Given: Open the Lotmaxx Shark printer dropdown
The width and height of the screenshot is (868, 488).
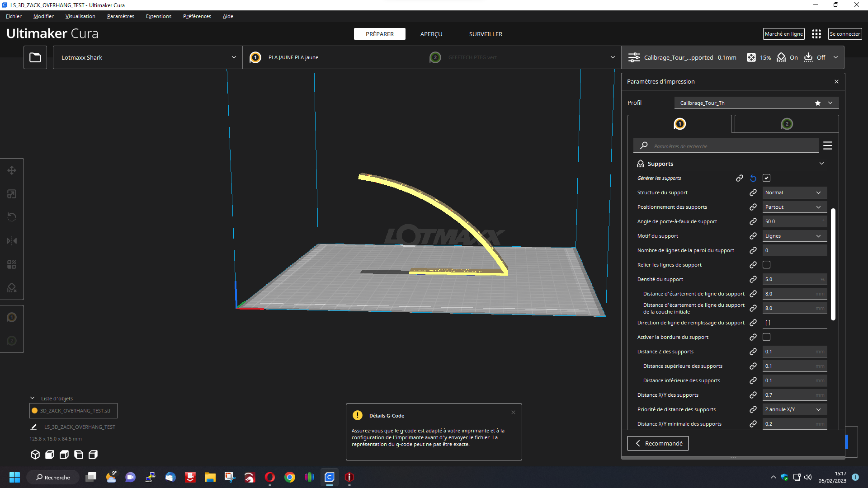Looking at the screenshot, I should (x=148, y=57).
